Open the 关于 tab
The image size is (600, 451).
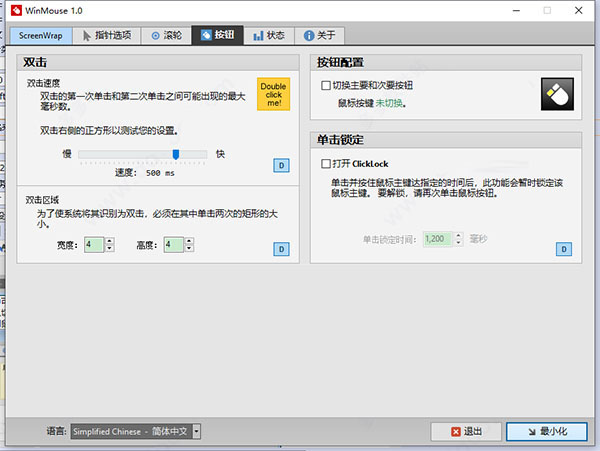point(320,36)
